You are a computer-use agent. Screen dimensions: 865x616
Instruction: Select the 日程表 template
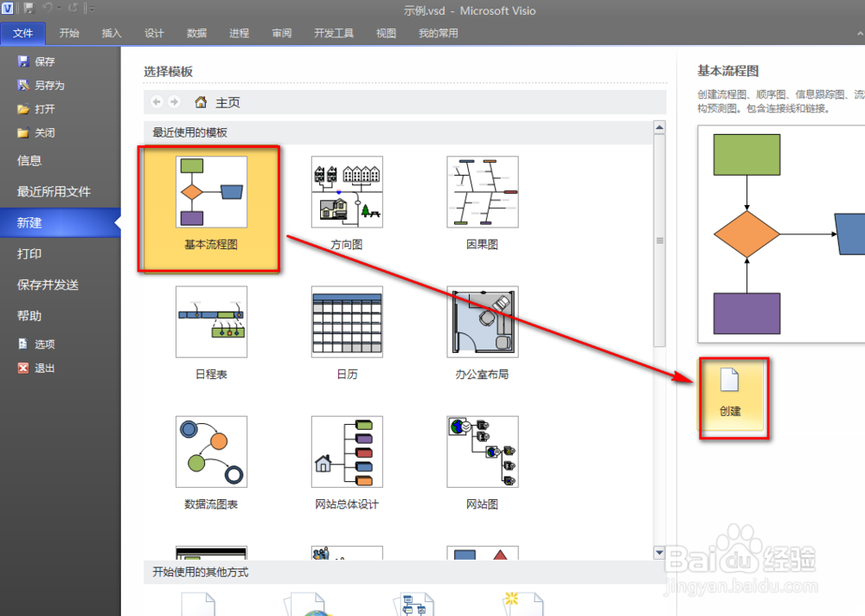tap(211, 333)
